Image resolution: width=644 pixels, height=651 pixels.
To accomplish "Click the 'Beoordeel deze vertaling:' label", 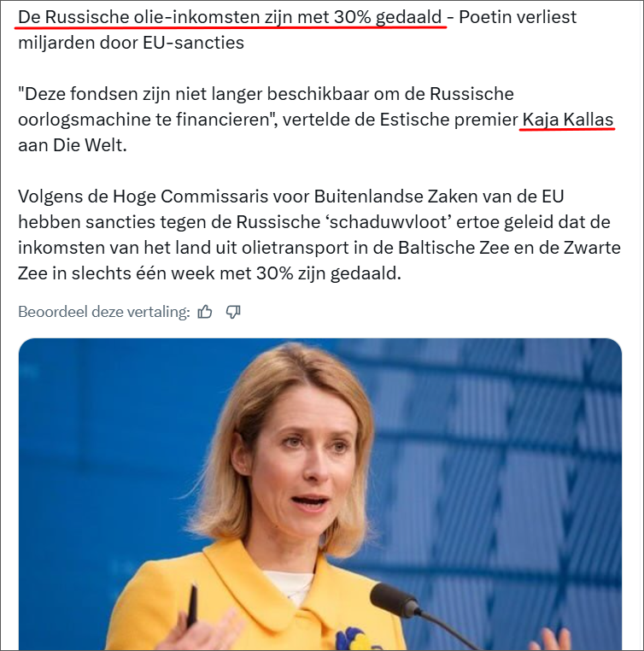I will click(104, 312).
